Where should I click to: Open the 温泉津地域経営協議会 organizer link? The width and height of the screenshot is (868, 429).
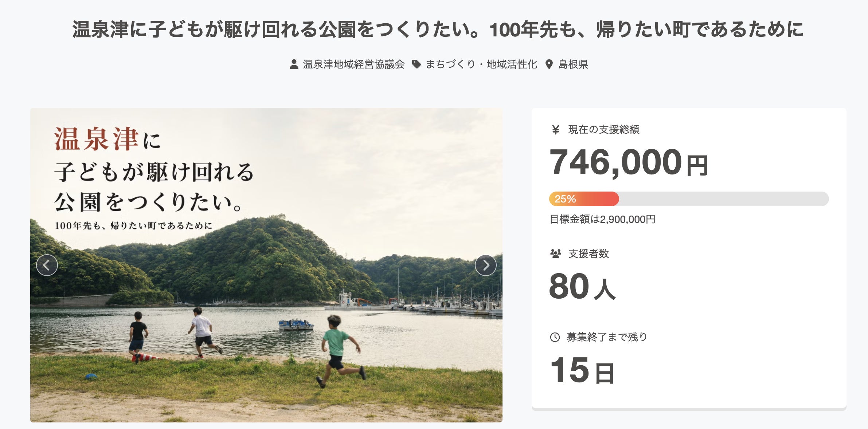354,64
